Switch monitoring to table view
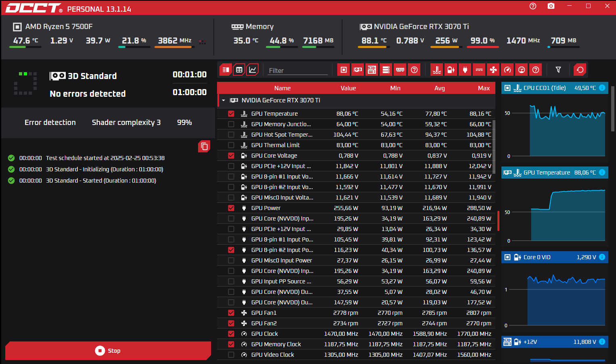Viewport: 616px width, 364px height. pyautogui.click(x=239, y=70)
